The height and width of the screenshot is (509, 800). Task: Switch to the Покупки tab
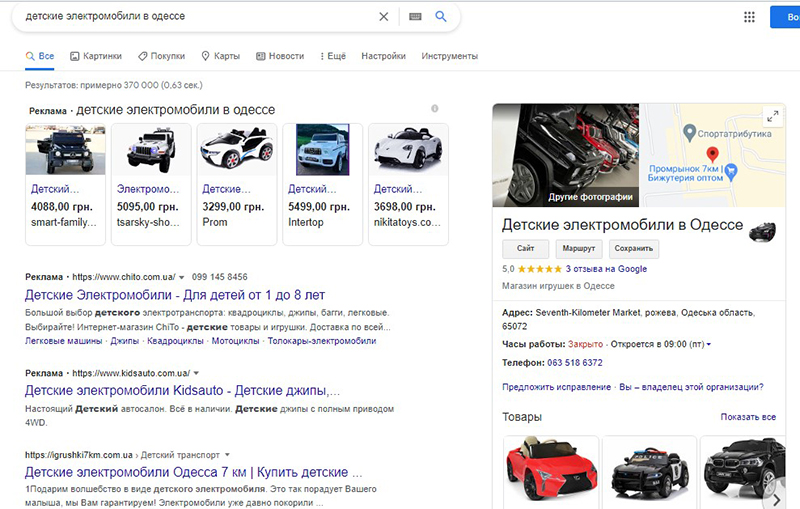[x=162, y=56]
